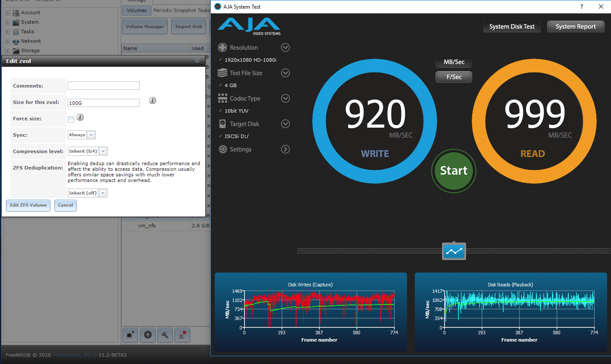Click info icon next to Force size
This screenshot has height=364, width=611.
[80, 117]
